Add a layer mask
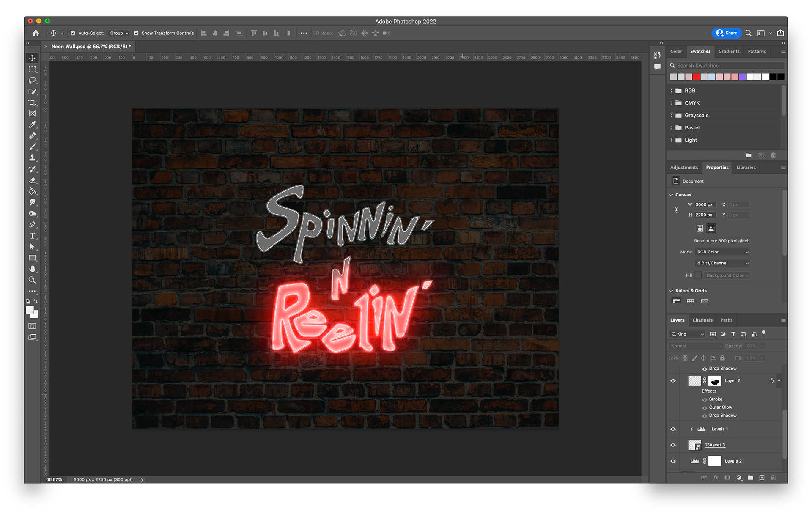 click(727, 478)
